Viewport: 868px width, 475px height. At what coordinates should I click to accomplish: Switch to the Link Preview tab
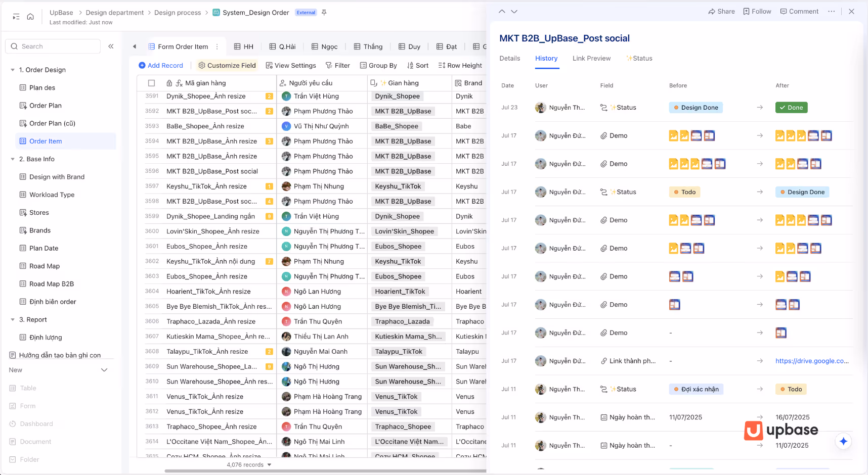tap(591, 59)
